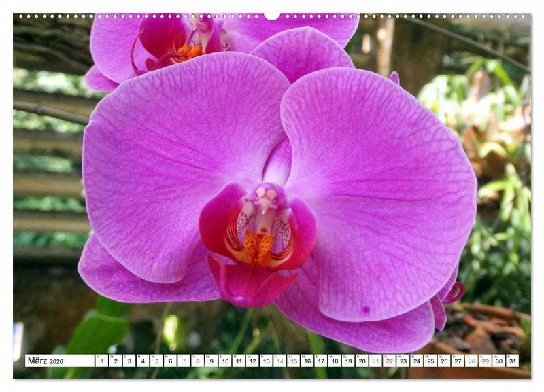Select calendar day 10
The image size is (544, 392).
coord(225,361)
